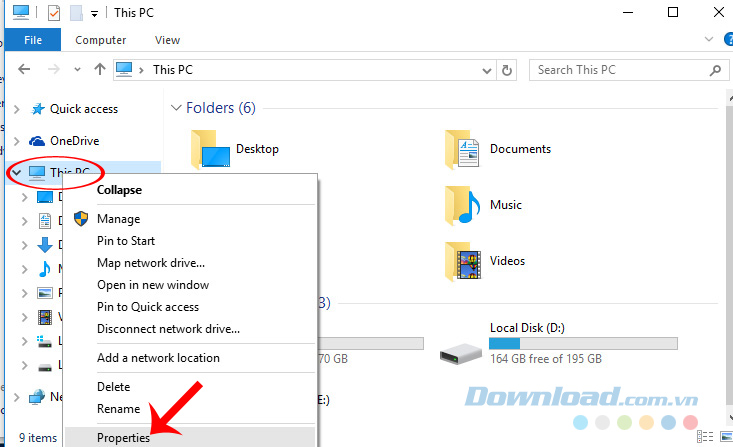Click the '9 items' status text

tap(38, 438)
